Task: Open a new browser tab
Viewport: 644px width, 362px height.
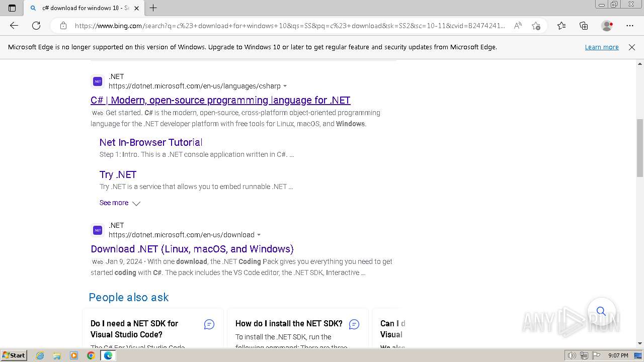Action: pos(153,8)
